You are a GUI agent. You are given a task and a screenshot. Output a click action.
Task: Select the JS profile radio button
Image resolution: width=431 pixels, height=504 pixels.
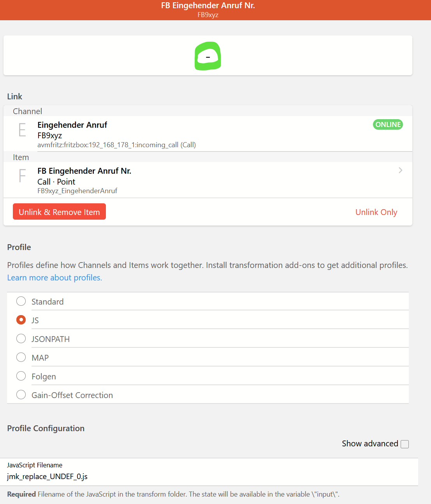[21, 320]
